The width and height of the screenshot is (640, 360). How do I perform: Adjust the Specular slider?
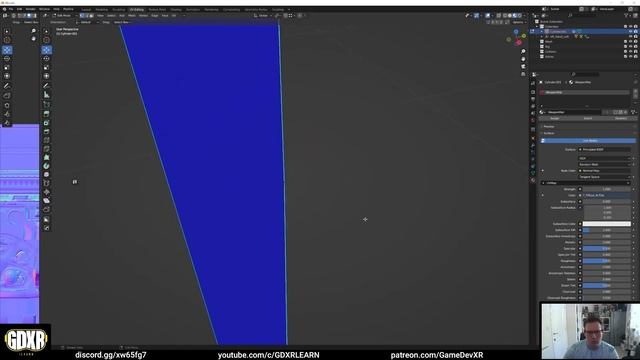click(607, 248)
